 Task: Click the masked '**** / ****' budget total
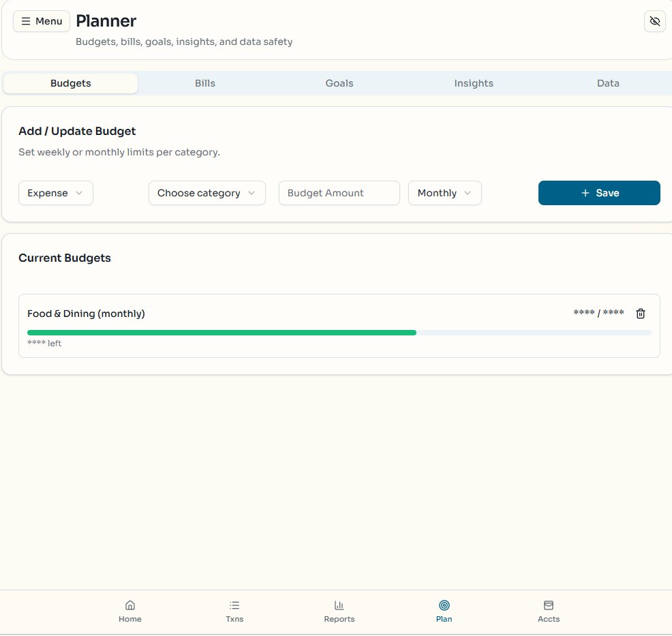pyautogui.click(x=598, y=313)
